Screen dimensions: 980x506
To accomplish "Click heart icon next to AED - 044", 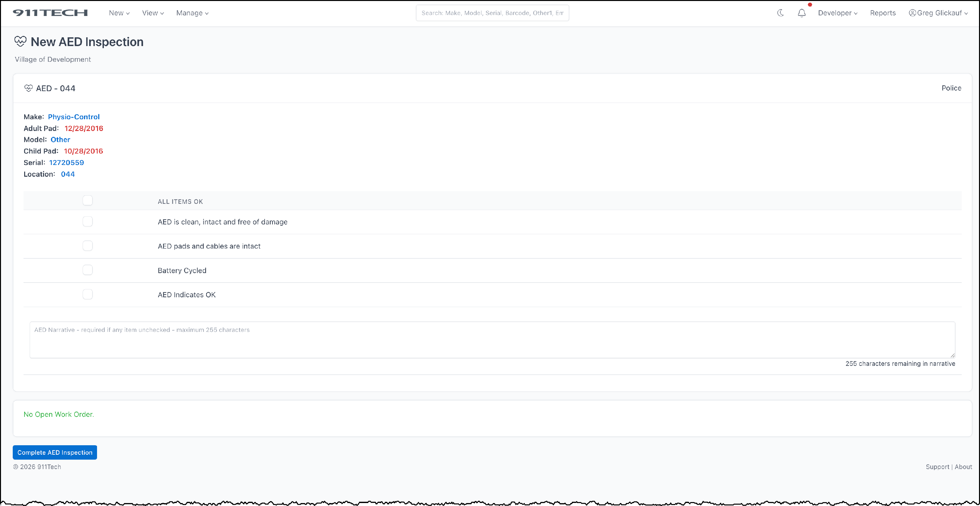I will pos(28,88).
